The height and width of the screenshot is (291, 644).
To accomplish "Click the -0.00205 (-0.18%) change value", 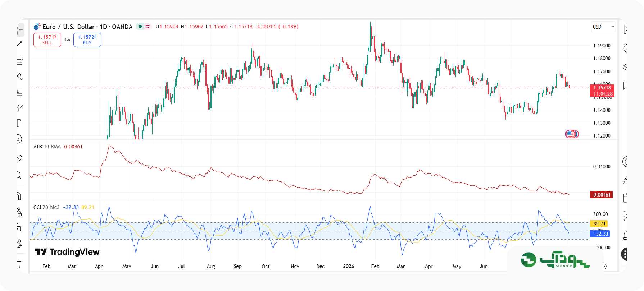I will click(x=277, y=27).
